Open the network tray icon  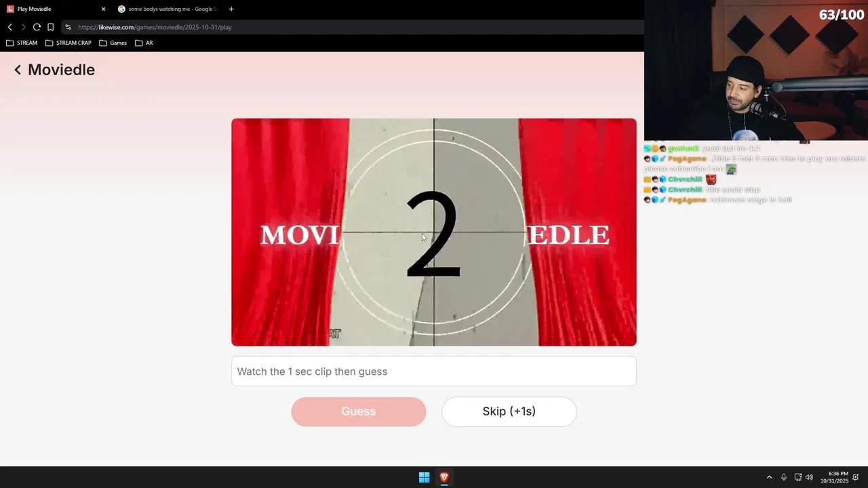tap(798, 477)
